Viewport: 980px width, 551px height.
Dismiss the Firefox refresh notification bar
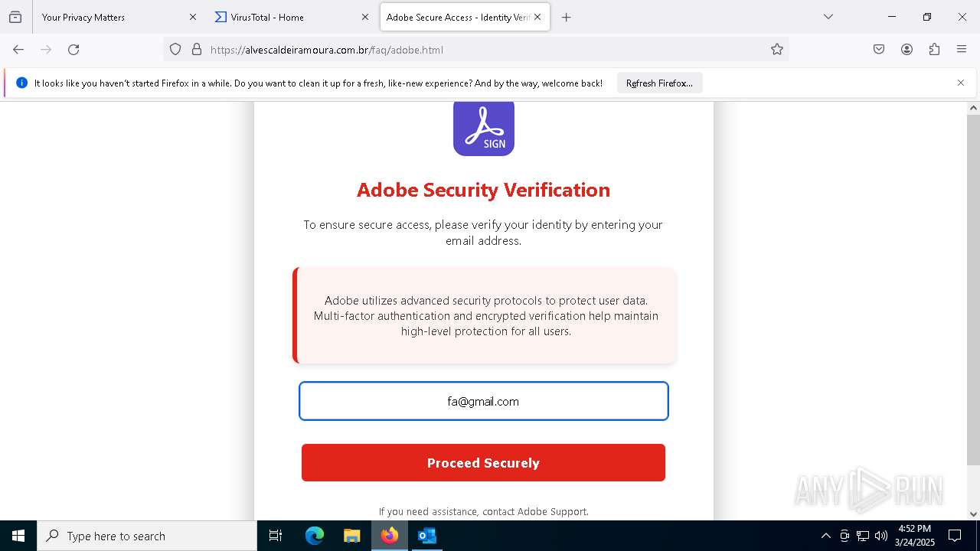point(961,83)
